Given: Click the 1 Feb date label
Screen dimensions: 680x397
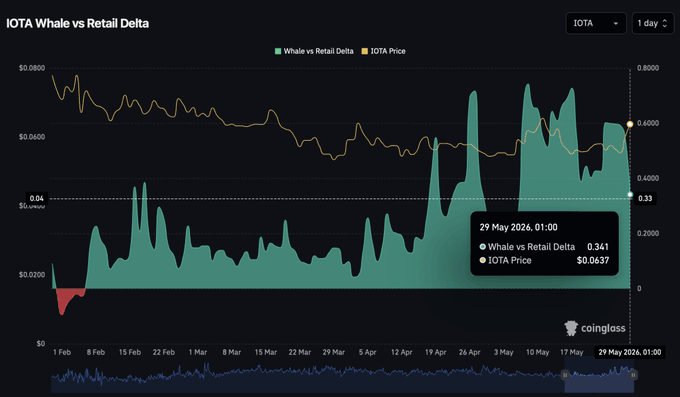Looking at the screenshot, I should point(62,352).
